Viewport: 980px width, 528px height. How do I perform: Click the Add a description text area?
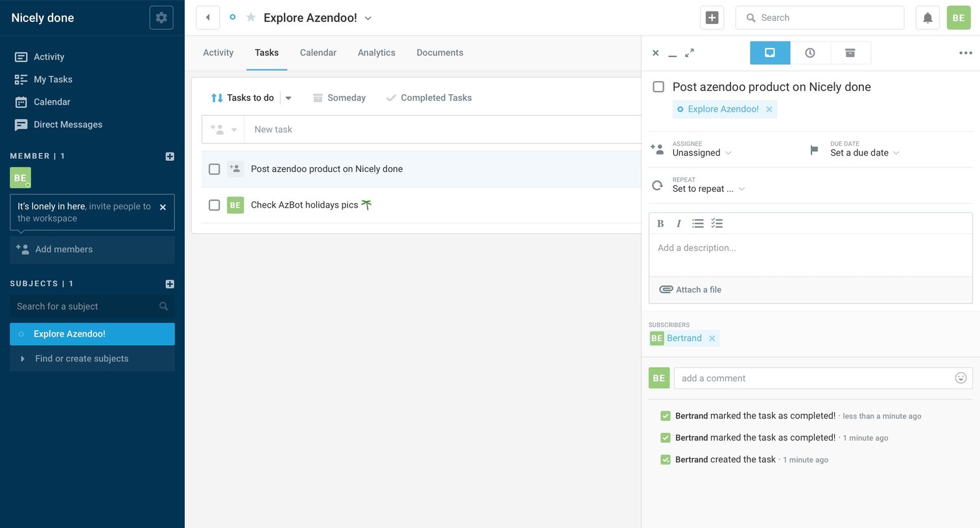[x=810, y=256]
